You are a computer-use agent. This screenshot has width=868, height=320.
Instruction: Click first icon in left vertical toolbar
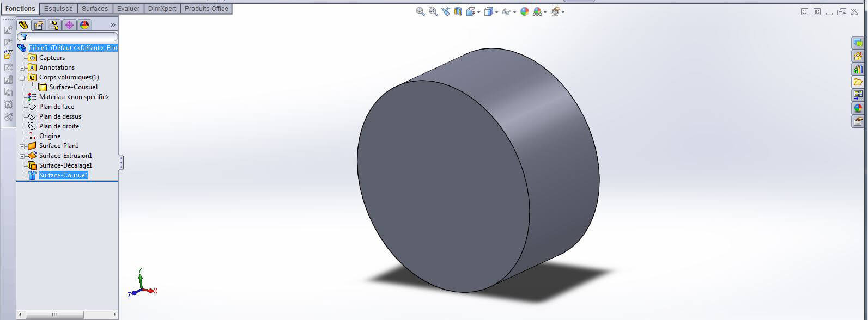[8, 30]
